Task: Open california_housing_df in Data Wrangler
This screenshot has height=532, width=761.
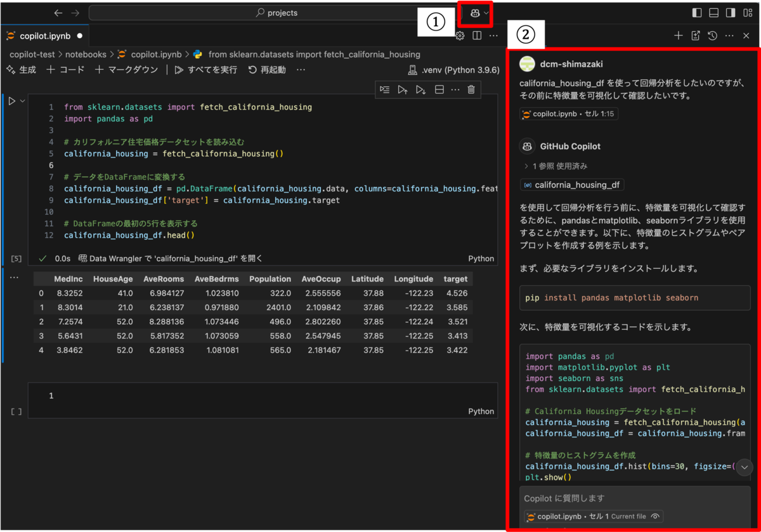Action: (x=170, y=259)
